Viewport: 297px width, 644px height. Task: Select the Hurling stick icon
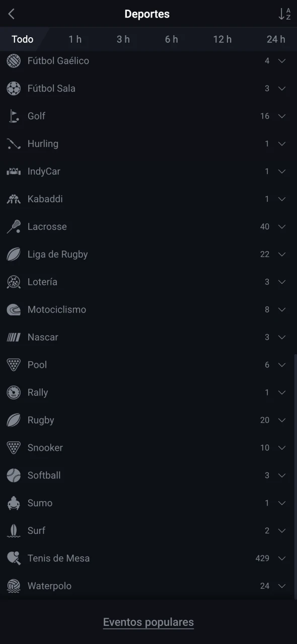click(14, 144)
